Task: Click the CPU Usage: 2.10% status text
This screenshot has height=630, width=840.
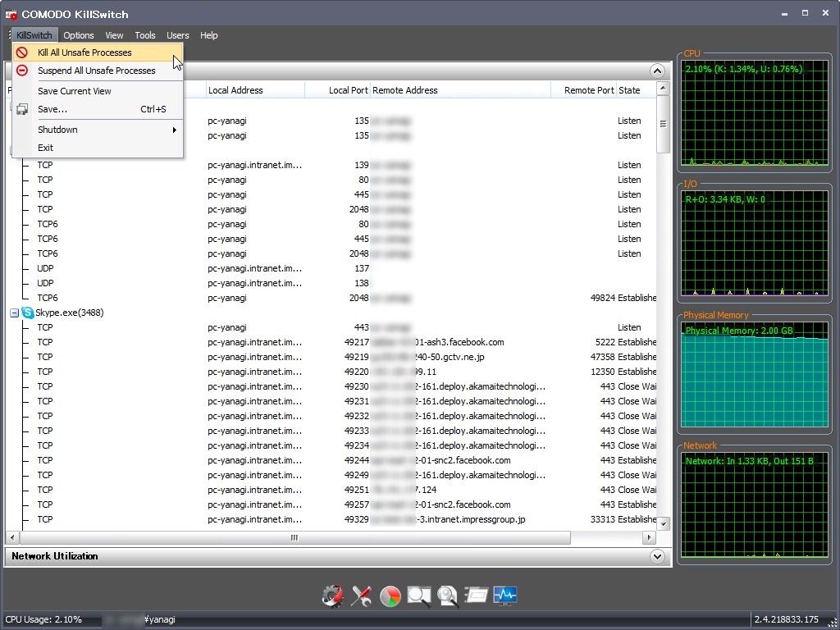Action: point(43,620)
